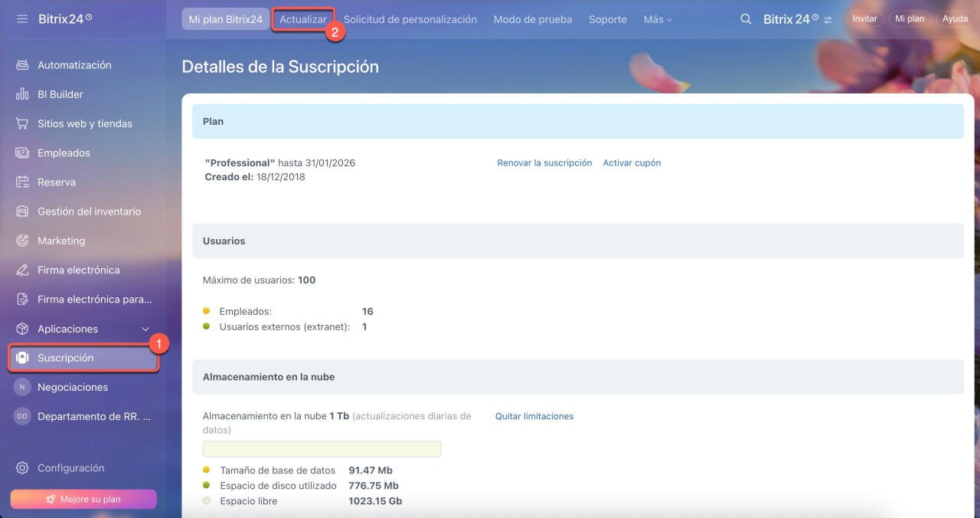Click the Reserva calendar icon
Viewport: 980px width, 518px height.
22,182
